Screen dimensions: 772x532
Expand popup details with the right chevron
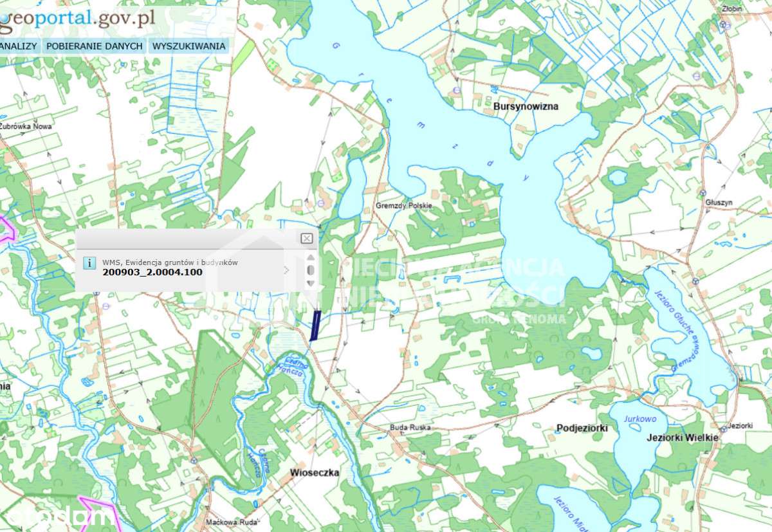(286, 270)
